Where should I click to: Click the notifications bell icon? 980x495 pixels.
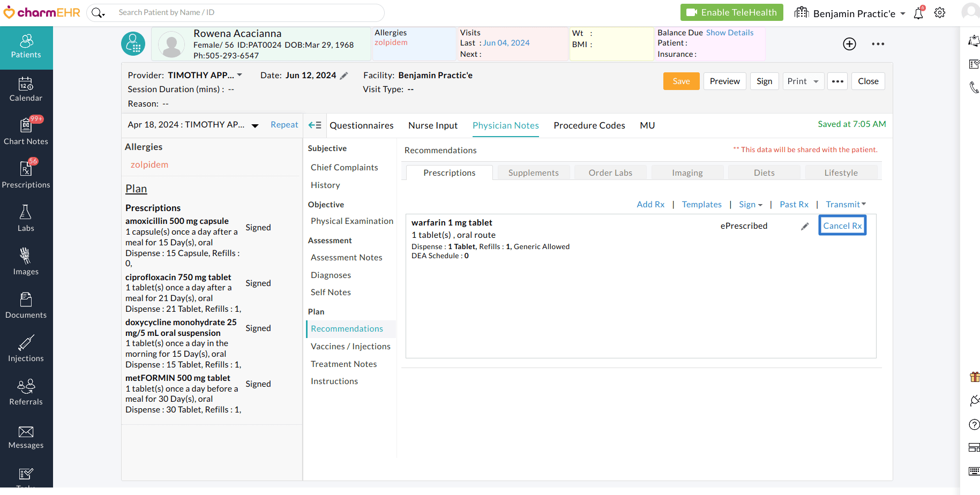pyautogui.click(x=918, y=13)
